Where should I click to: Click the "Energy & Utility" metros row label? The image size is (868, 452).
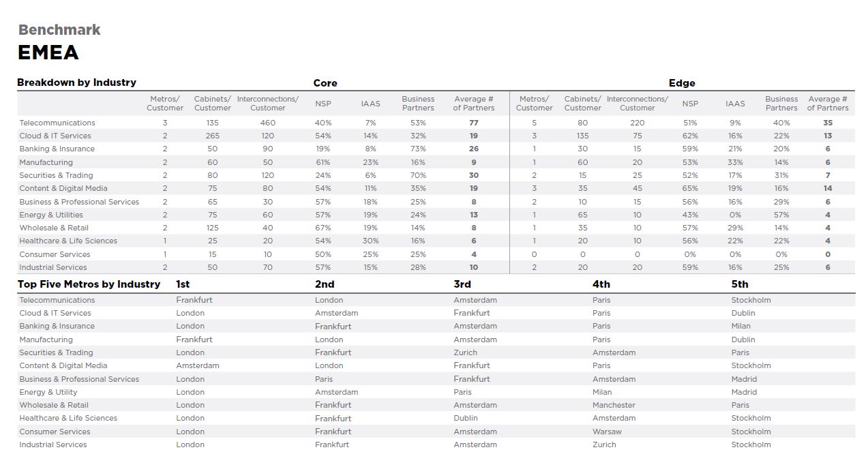coord(48,392)
